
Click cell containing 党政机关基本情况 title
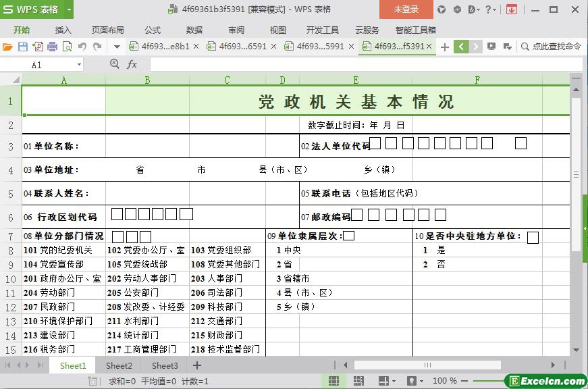[x=356, y=101]
